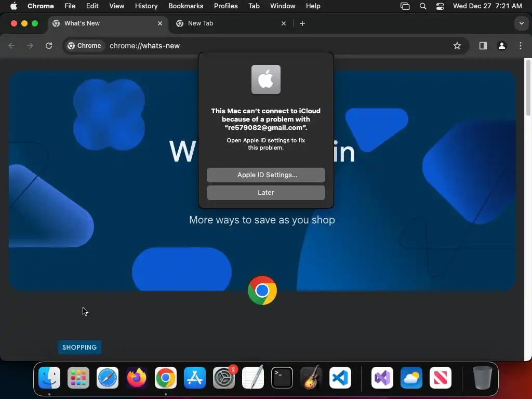The height and width of the screenshot is (399, 532).
Task: Open Finder from the Dock
Action: (x=49, y=378)
